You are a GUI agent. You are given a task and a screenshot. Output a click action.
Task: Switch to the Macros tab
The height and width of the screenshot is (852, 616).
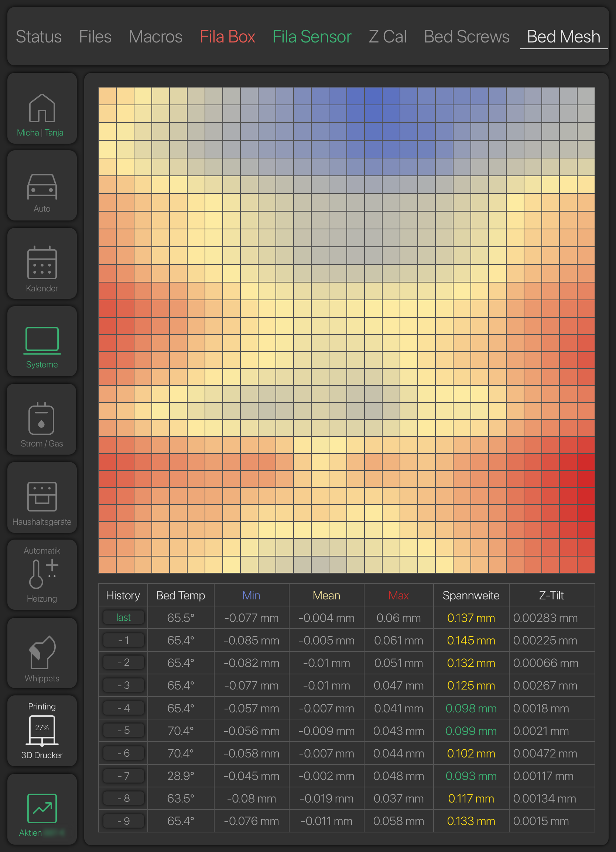(x=155, y=37)
